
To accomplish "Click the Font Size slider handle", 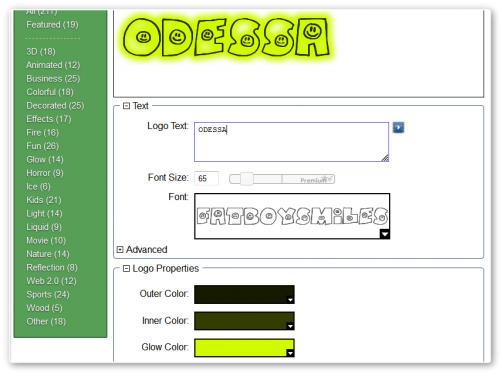I will point(247,179).
